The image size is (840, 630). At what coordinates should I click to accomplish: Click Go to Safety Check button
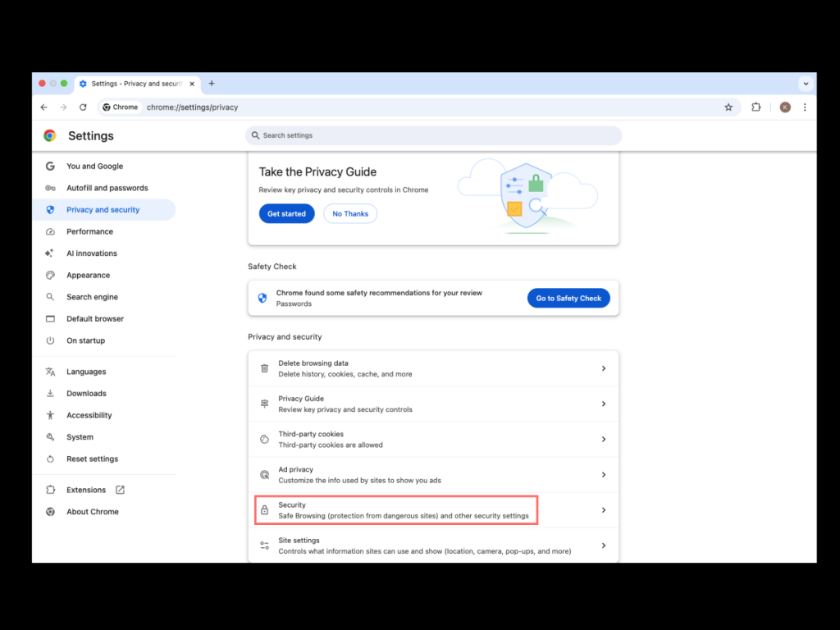point(568,299)
